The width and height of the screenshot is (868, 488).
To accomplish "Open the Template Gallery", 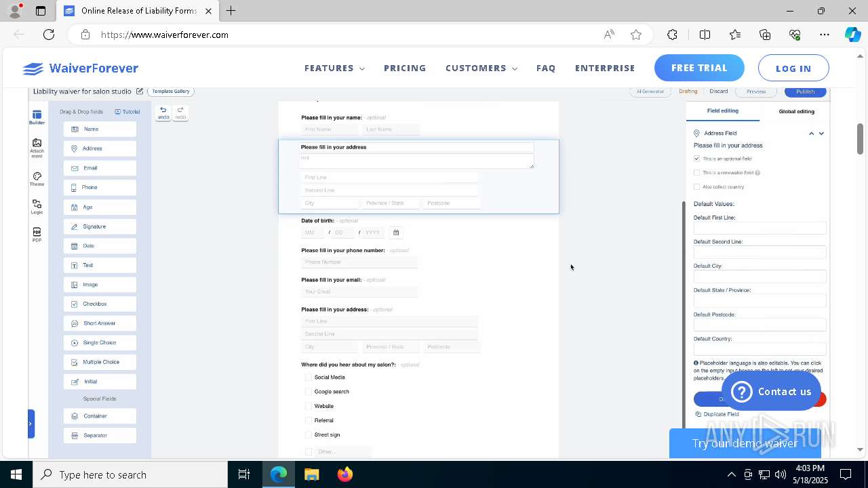I will tap(171, 91).
